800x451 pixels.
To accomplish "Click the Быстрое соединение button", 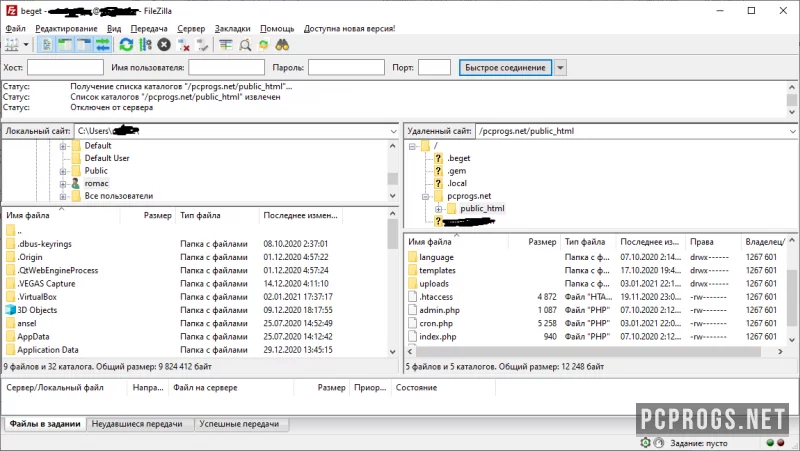I will 505,67.
